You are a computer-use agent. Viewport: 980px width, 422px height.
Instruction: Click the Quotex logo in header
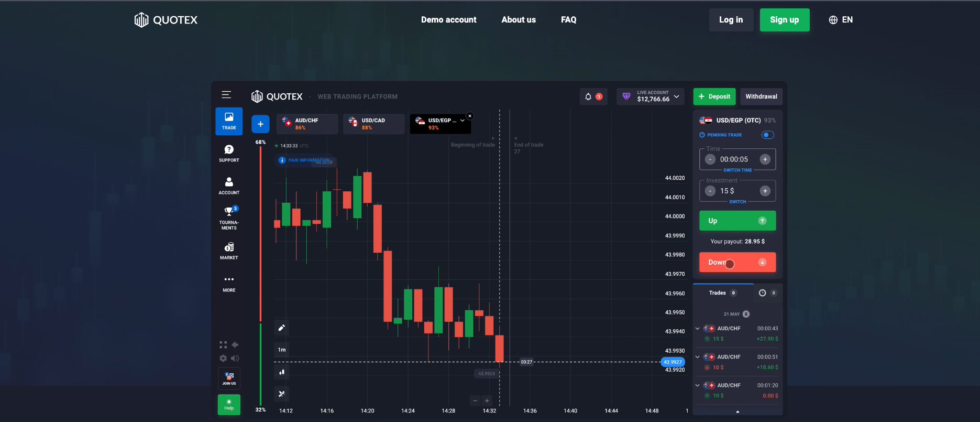pyautogui.click(x=166, y=20)
